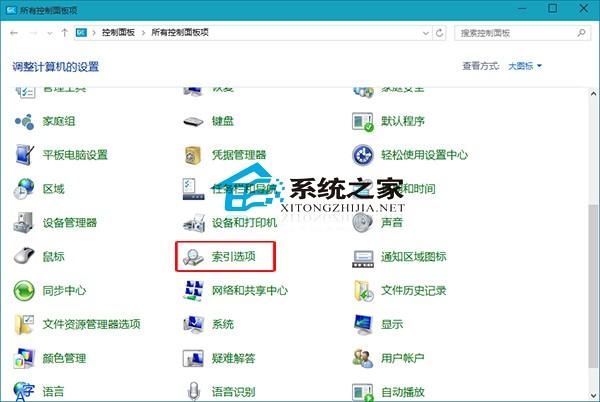Click the scrollbar up arrow
The width and height of the screenshot is (600, 402).
(x=593, y=93)
